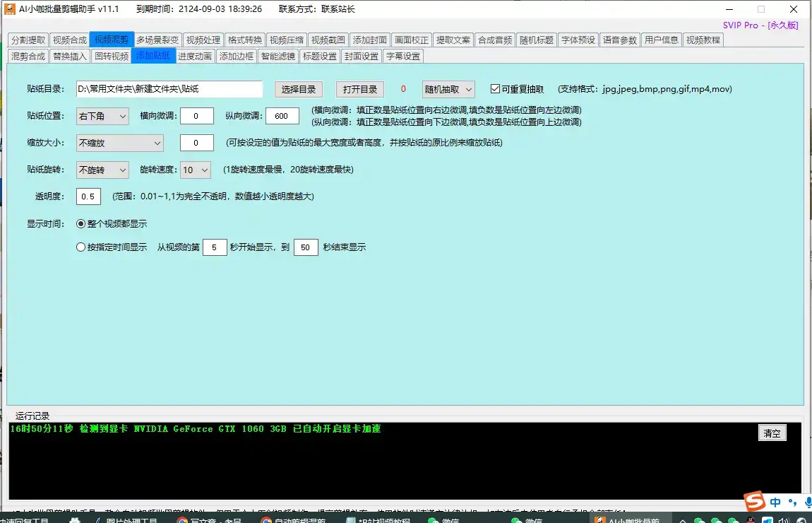Viewport: 812px width, 523px height.
Task: Enable 可重复抽取 checkbox
Action: (495, 89)
